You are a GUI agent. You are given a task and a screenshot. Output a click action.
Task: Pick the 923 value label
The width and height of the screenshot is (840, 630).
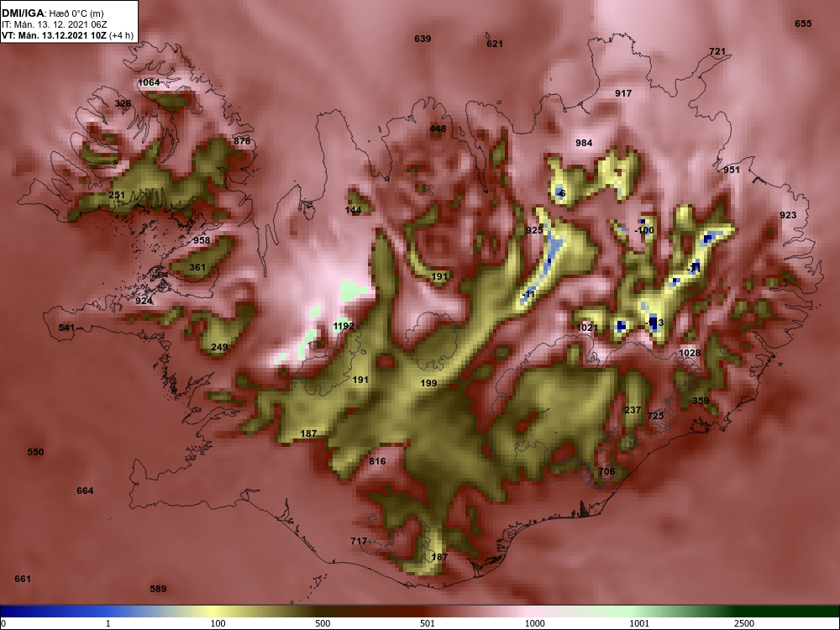tap(788, 215)
